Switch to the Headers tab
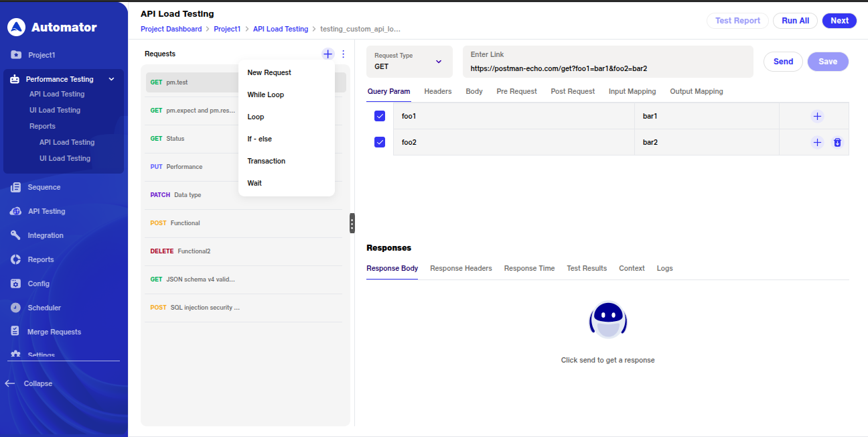The height and width of the screenshot is (437, 868). click(x=438, y=91)
